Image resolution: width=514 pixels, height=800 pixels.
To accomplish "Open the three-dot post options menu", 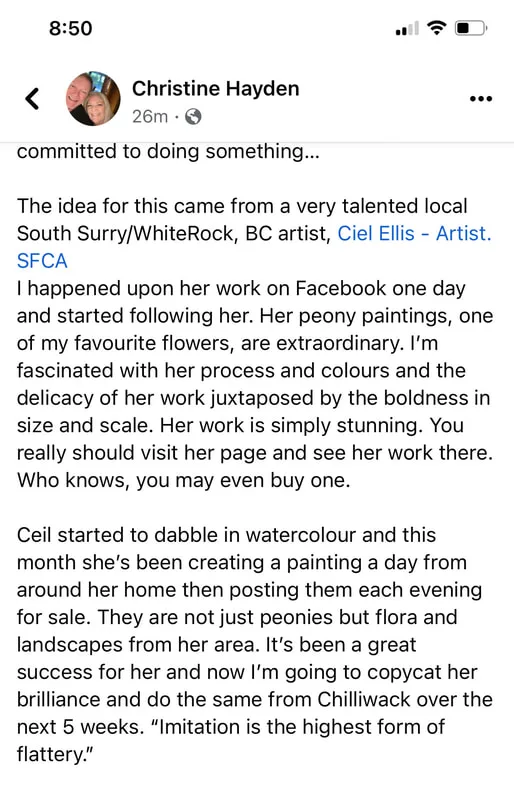I will tap(481, 98).
